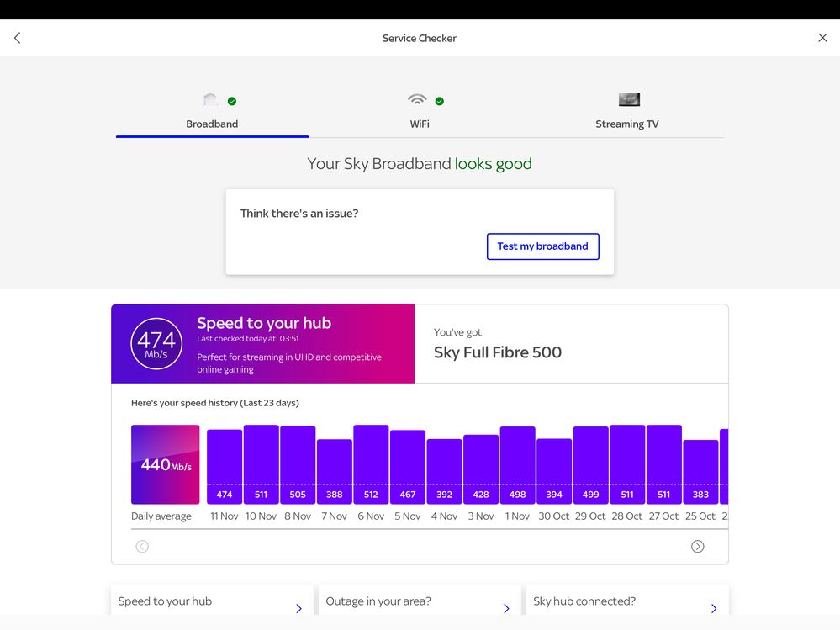Select the 6 Nov bar showing 512
The width and height of the screenshot is (840, 630).
(x=371, y=464)
